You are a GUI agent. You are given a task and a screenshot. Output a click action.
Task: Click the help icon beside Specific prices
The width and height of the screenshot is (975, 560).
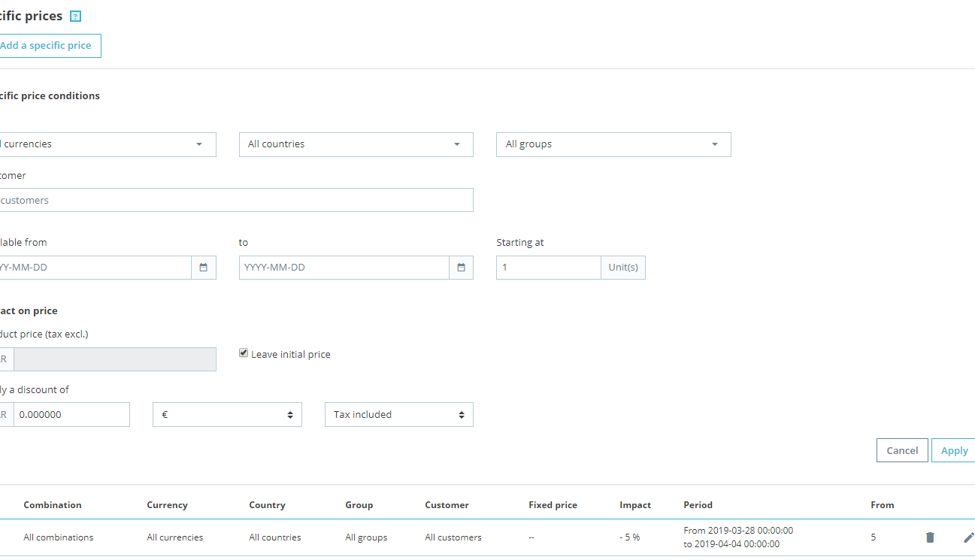point(75,17)
